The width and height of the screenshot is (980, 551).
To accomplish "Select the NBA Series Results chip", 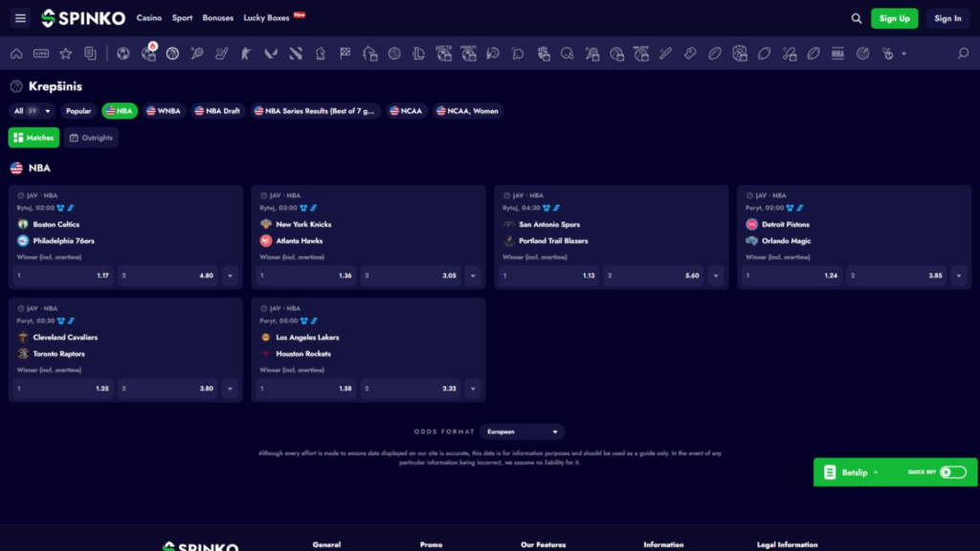I will [x=316, y=111].
